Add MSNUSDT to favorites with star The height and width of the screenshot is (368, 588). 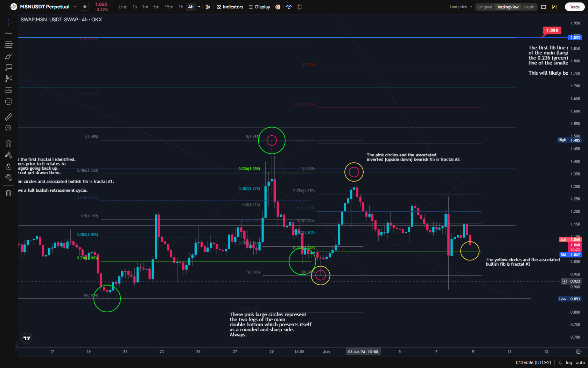click(85, 7)
